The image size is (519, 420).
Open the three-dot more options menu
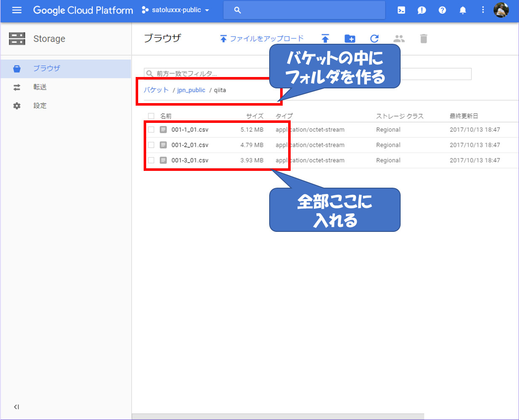483,10
